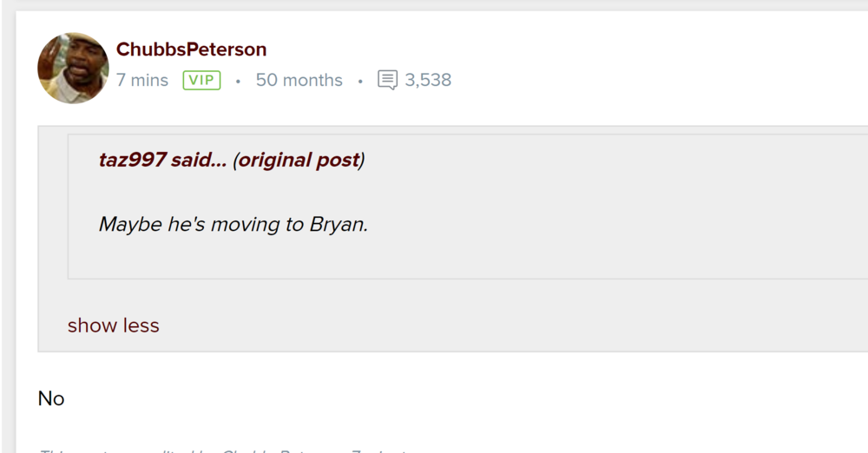Click the reply text "No"
The image size is (868, 453).
(51, 398)
